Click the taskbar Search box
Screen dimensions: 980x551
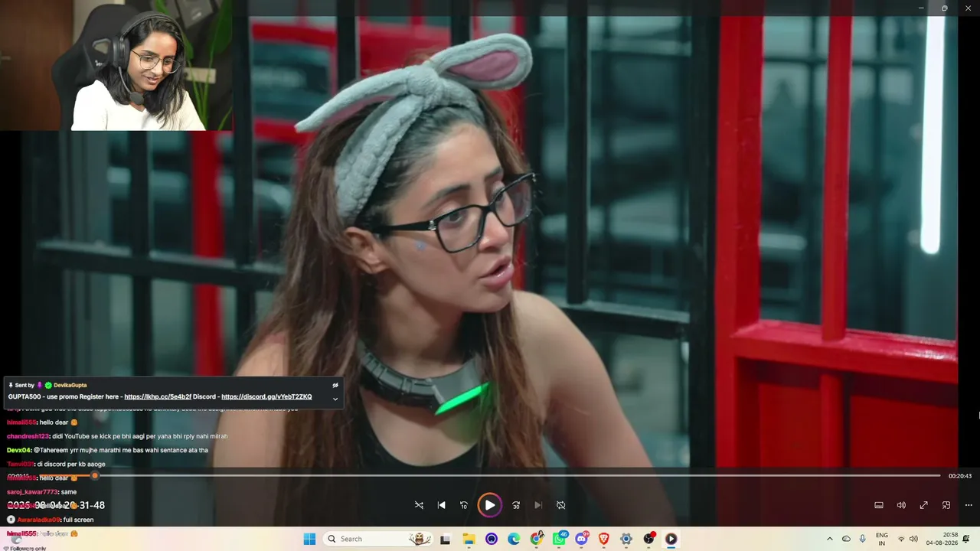coord(378,539)
